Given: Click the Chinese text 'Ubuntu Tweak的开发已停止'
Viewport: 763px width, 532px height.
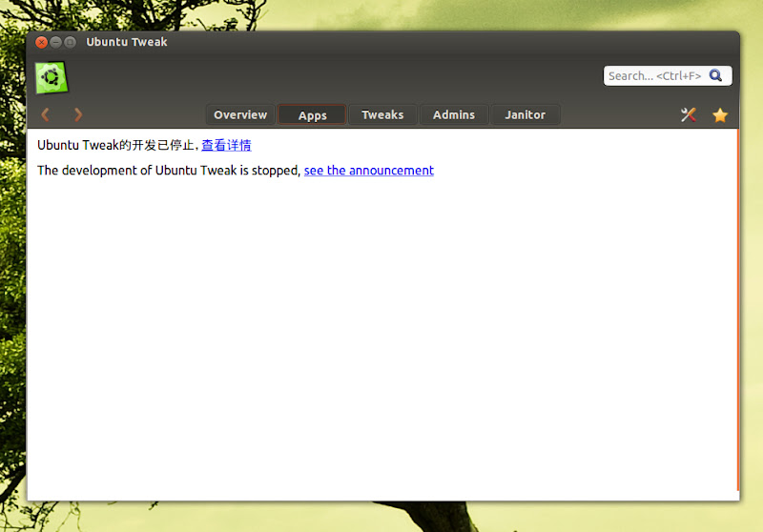Looking at the screenshot, I should click(115, 145).
